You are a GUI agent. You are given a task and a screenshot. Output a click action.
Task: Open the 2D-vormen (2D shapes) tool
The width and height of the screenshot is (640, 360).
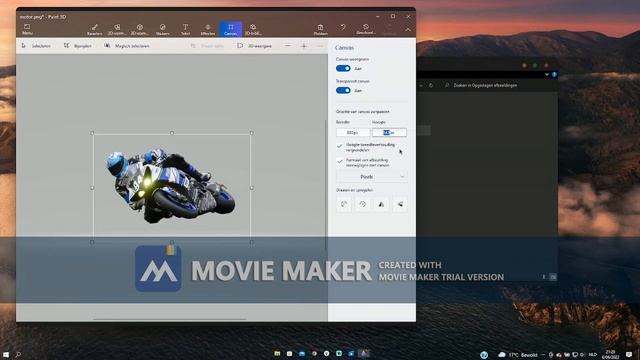coord(117,29)
